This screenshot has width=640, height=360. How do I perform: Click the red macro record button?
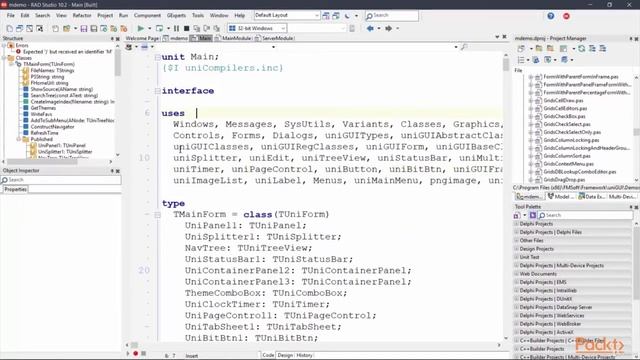point(136,353)
